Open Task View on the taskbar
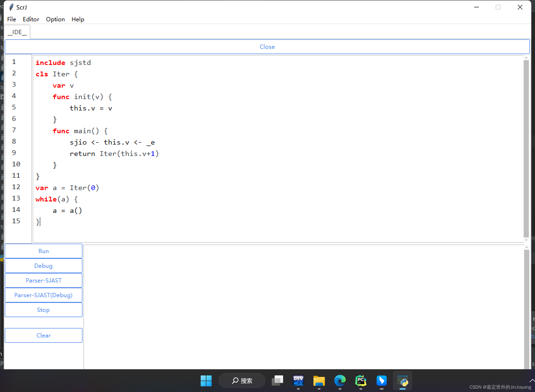 click(277, 380)
